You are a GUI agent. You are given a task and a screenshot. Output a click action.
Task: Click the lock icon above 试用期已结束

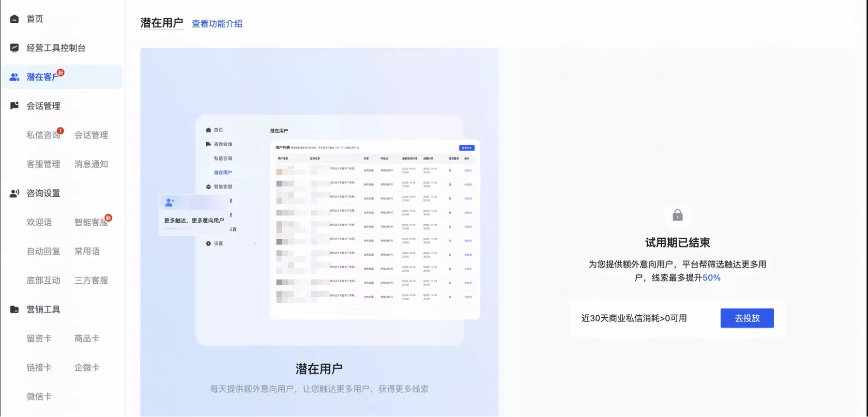[678, 215]
